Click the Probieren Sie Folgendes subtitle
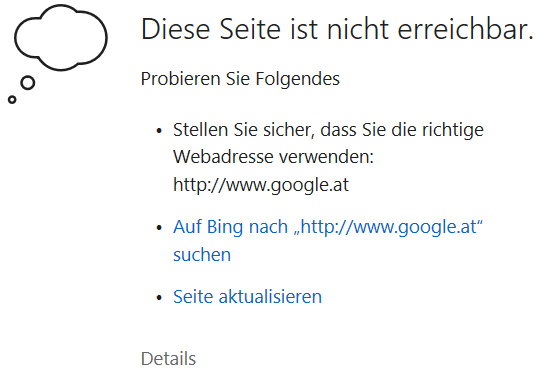The height and width of the screenshot is (376, 544). pos(240,79)
